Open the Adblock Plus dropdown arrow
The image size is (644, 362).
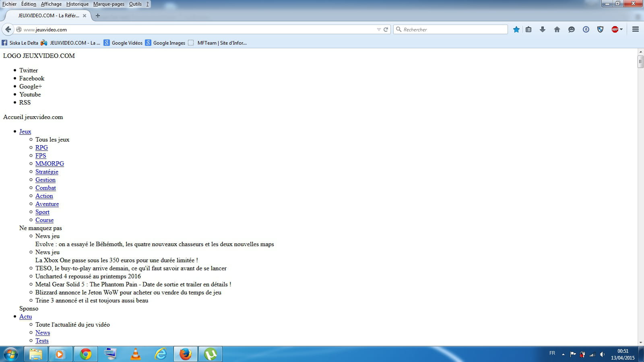coord(621,29)
